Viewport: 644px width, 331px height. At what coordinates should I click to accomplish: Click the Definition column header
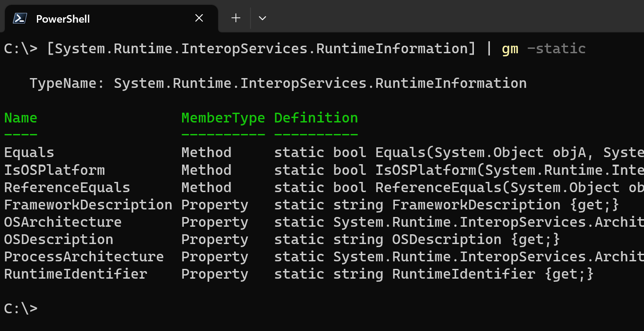(316, 118)
